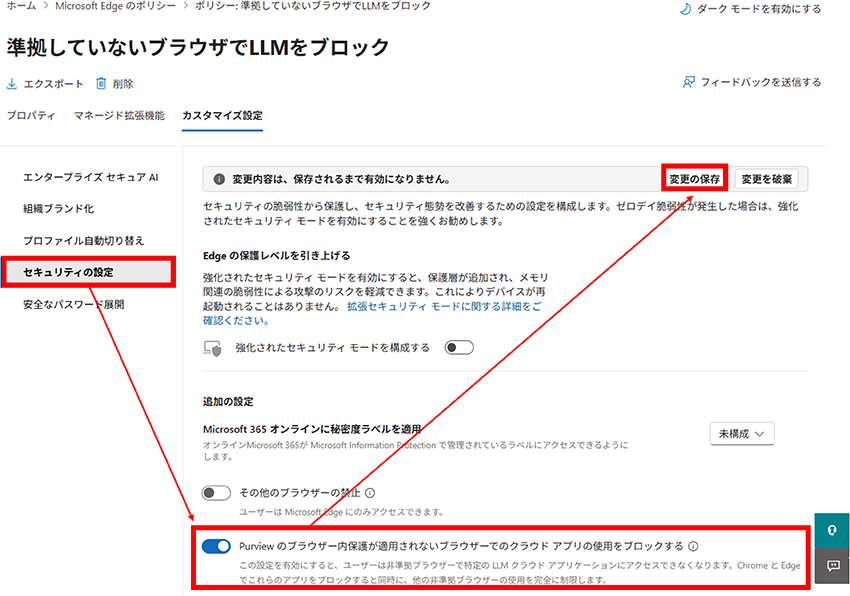This screenshot has width=850, height=596.
Task: Open 拡張セキュリティ モードに関する詳細 link
Action: tap(443, 307)
